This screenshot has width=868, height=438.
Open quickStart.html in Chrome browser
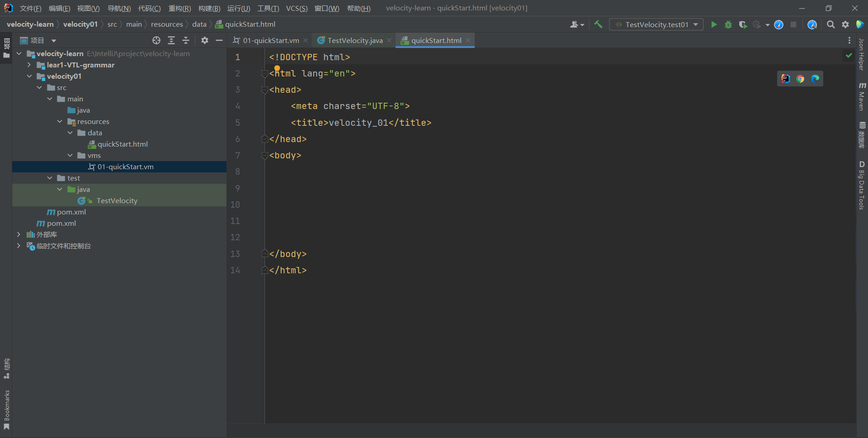pos(800,79)
